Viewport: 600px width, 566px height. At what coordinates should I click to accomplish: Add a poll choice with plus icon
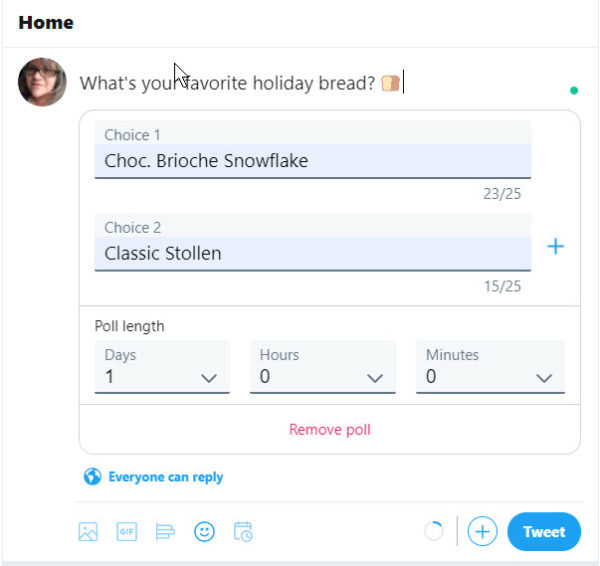pyautogui.click(x=556, y=246)
